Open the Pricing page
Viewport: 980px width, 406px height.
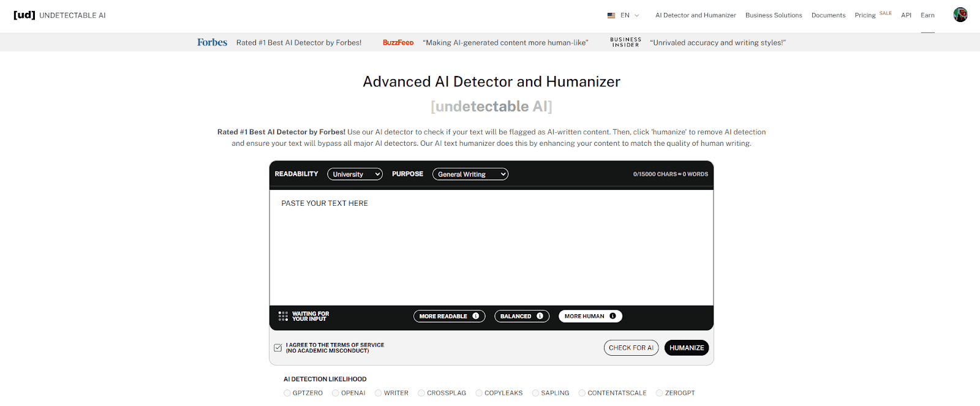pyautogui.click(x=865, y=15)
